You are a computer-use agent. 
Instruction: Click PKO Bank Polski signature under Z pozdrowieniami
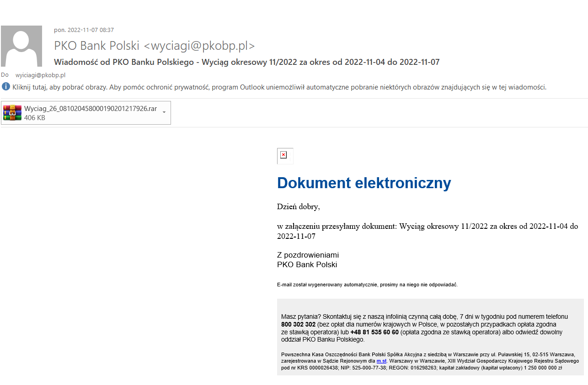[307, 264]
